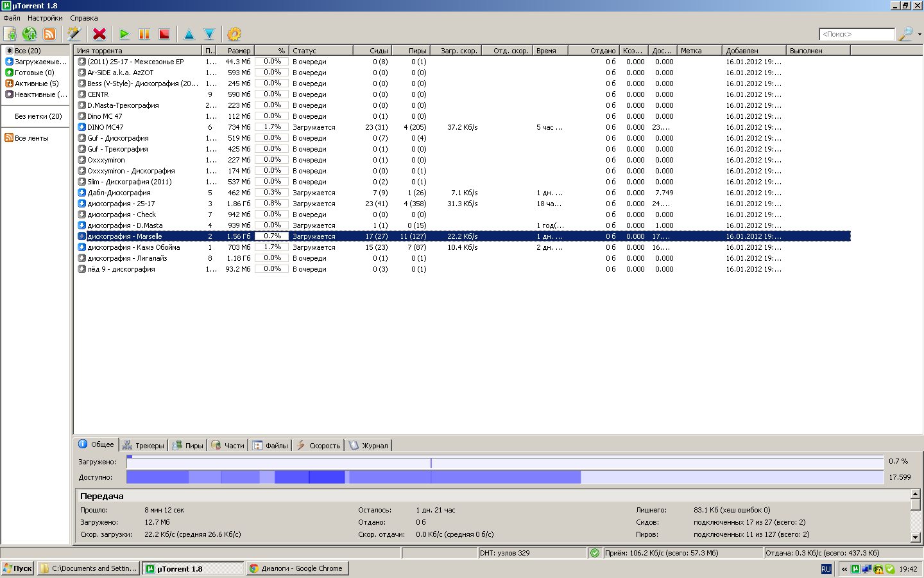The image size is (924, 578).
Task: Click the orange Pause torrent icon
Action: [144, 34]
